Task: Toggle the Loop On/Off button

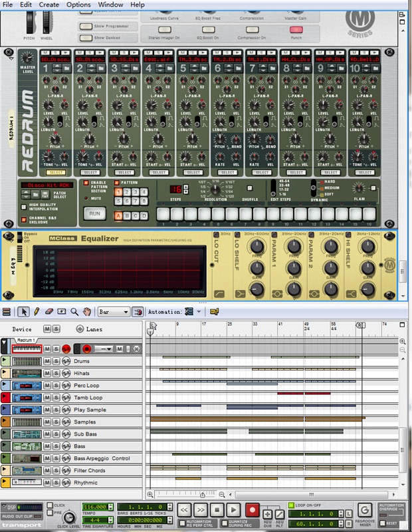Action: (291, 505)
